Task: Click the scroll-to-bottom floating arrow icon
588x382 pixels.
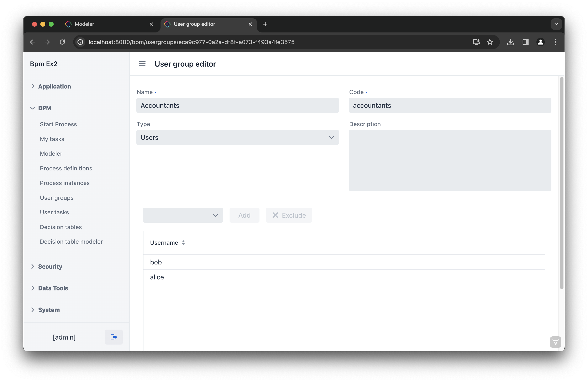Action: [x=555, y=342]
